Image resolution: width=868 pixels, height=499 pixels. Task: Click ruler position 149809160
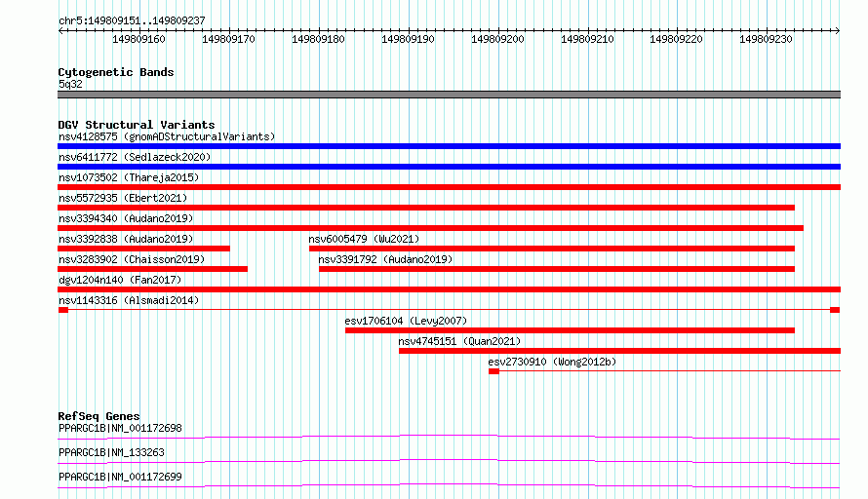point(138,39)
